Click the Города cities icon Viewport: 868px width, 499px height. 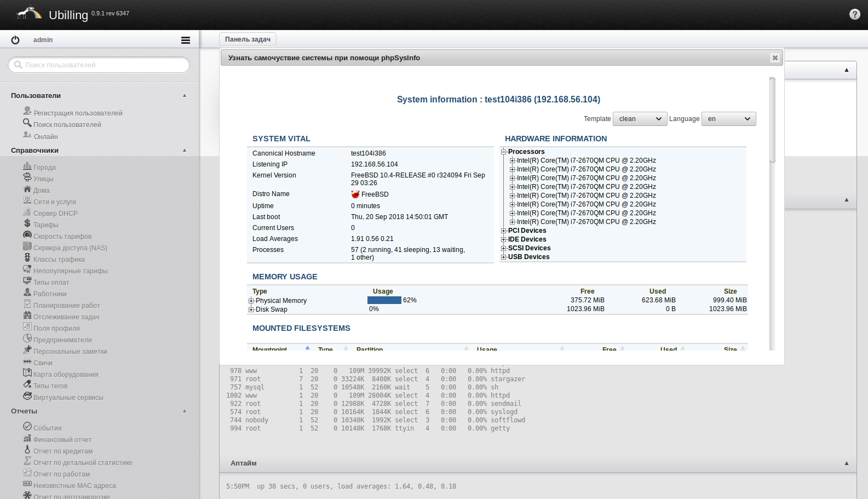pos(27,165)
